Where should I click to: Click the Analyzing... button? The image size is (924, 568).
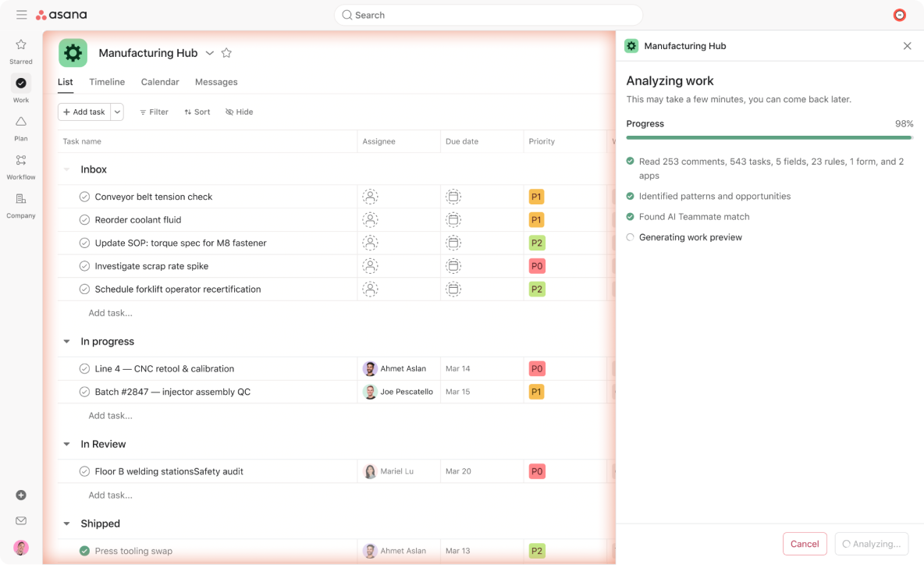(x=871, y=544)
